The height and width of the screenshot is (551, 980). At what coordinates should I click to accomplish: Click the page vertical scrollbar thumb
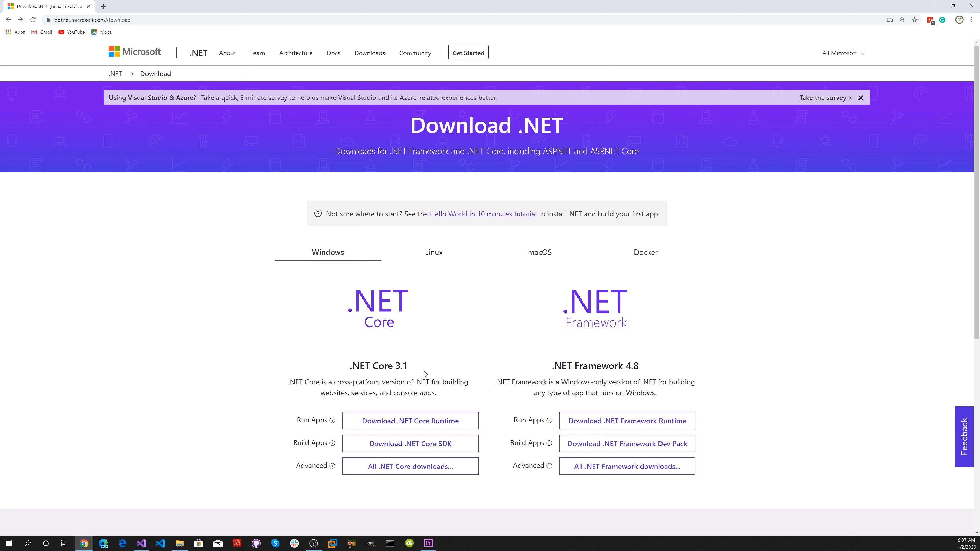pyautogui.click(x=977, y=192)
